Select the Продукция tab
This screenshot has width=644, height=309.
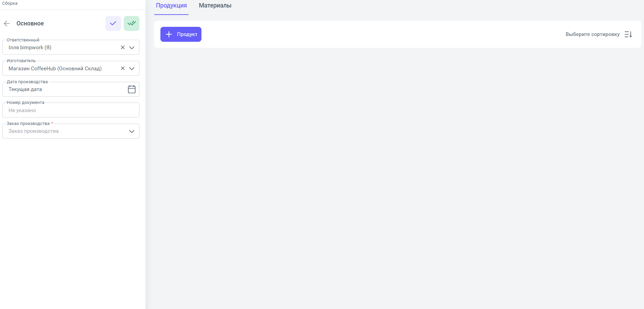click(171, 6)
